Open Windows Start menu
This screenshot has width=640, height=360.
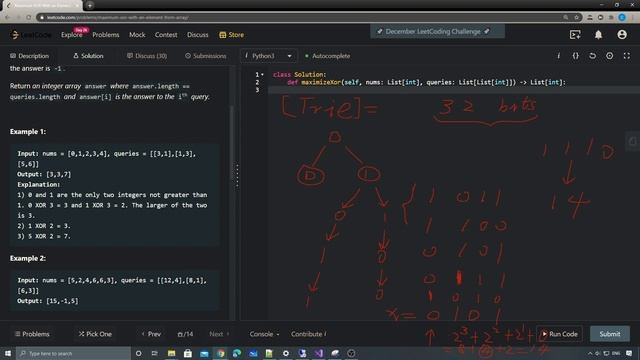point(8,353)
